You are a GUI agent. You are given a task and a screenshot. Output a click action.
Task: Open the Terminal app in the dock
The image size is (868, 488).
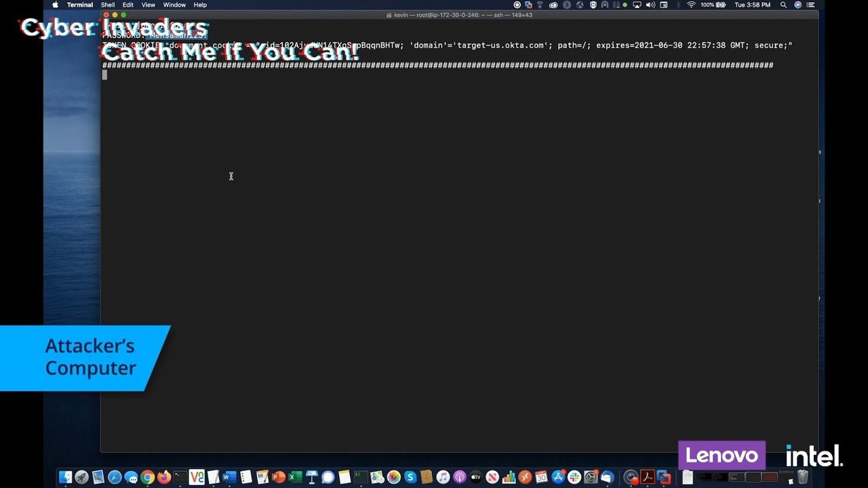click(x=180, y=478)
